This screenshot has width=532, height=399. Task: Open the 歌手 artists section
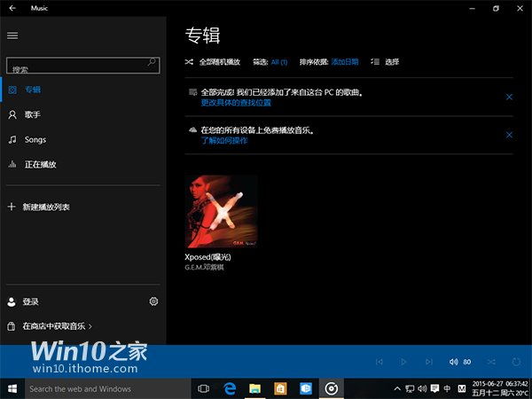coord(83,114)
